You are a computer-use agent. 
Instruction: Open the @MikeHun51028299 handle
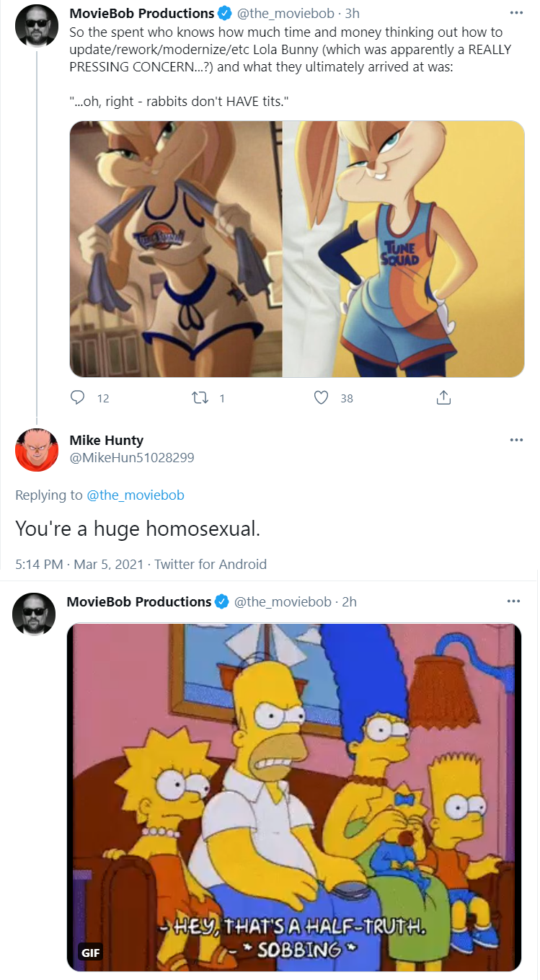[x=132, y=458]
